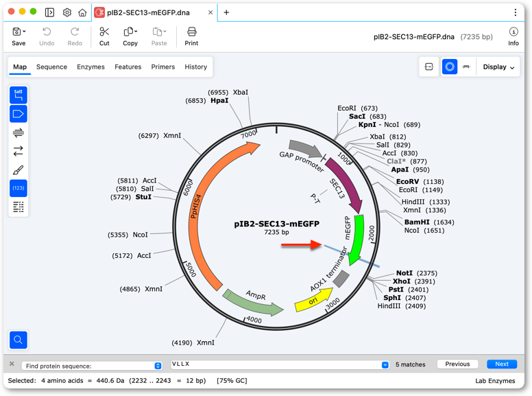This screenshot has width=532, height=396.
Task: Open the Save options dropdown arrow
Action: pyautogui.click(x=24, y=32)
